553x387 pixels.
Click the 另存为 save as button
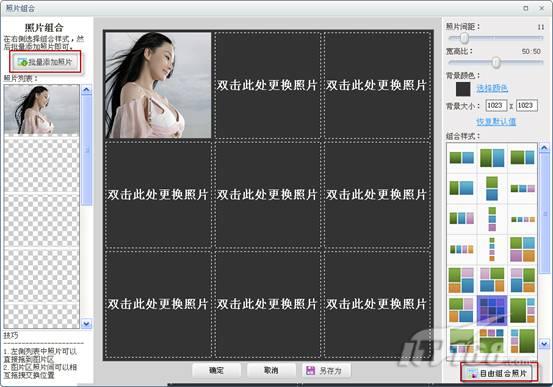click(x=326, y=370)
